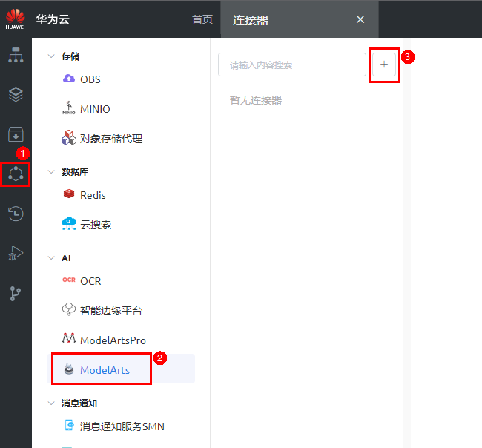Image resolution: width=482 pixels, height=448 pixels.
Task: Click the 华为云 title text
Action: coord(53,19)
